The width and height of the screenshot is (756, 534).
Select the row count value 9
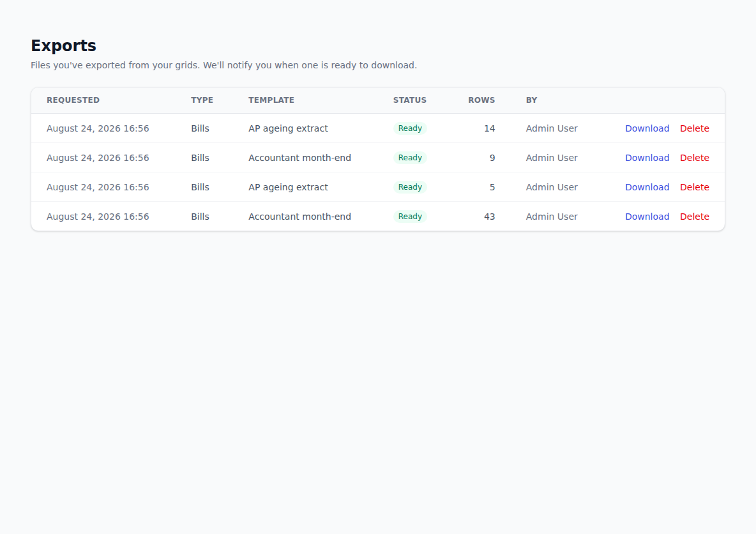492,158
